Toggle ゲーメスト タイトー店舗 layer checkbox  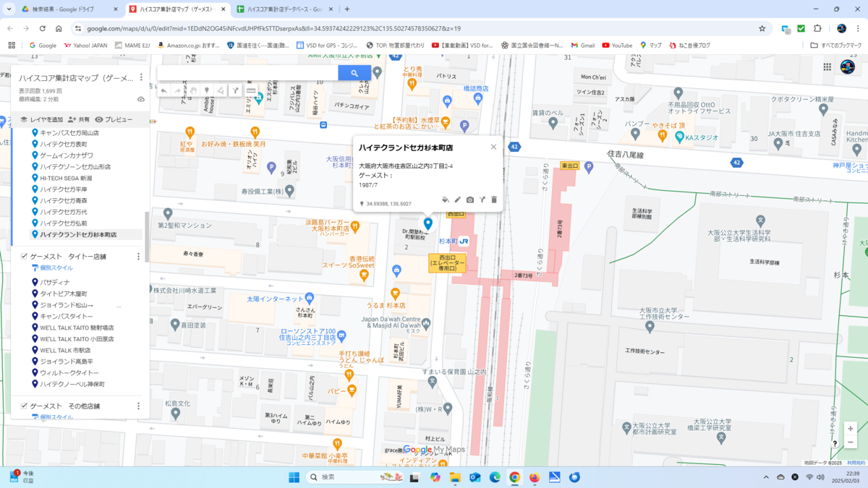point(24,257)
